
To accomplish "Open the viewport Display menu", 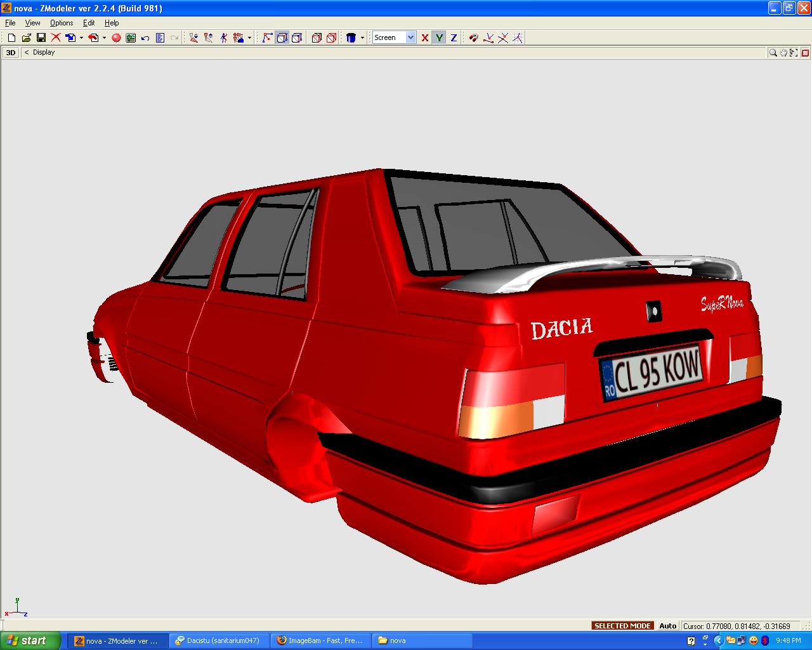I will (44, 53).
